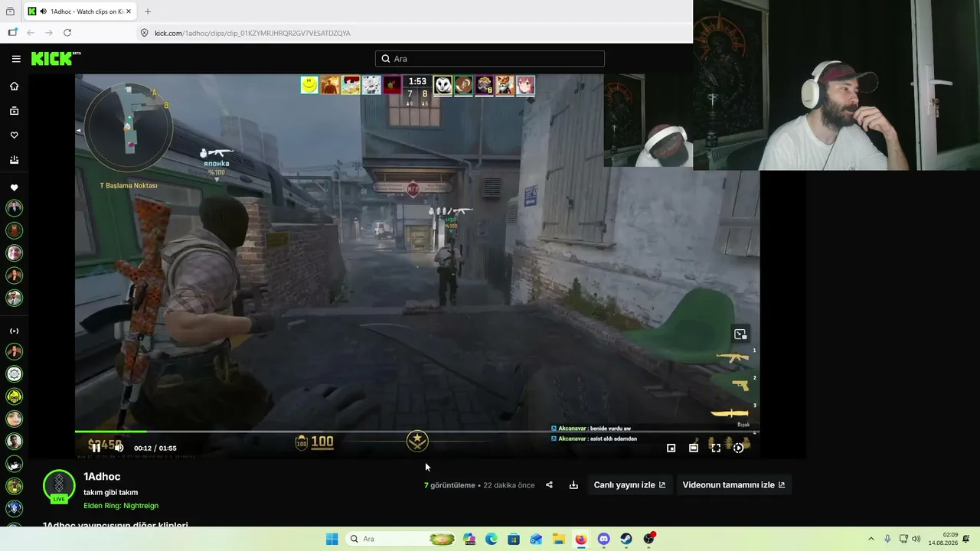Download the clip using the download icon
The width and height of the screenshot is (980, 551).
(573, 485)
